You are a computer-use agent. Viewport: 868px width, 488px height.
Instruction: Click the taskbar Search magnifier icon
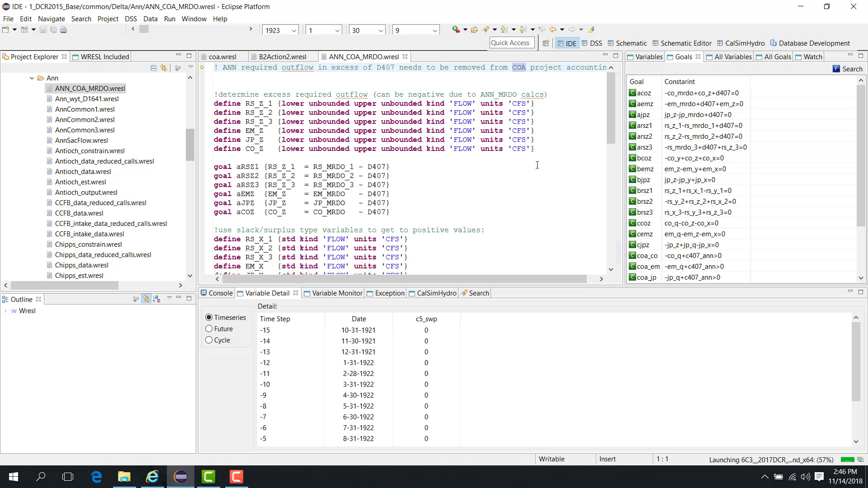click(x=41, y=477)
